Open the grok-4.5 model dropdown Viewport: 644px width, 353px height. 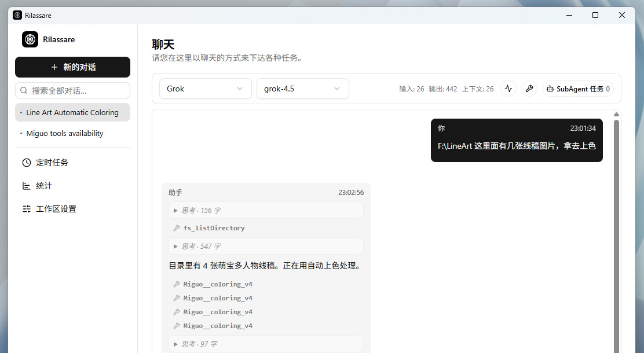(x=303, y=89)
